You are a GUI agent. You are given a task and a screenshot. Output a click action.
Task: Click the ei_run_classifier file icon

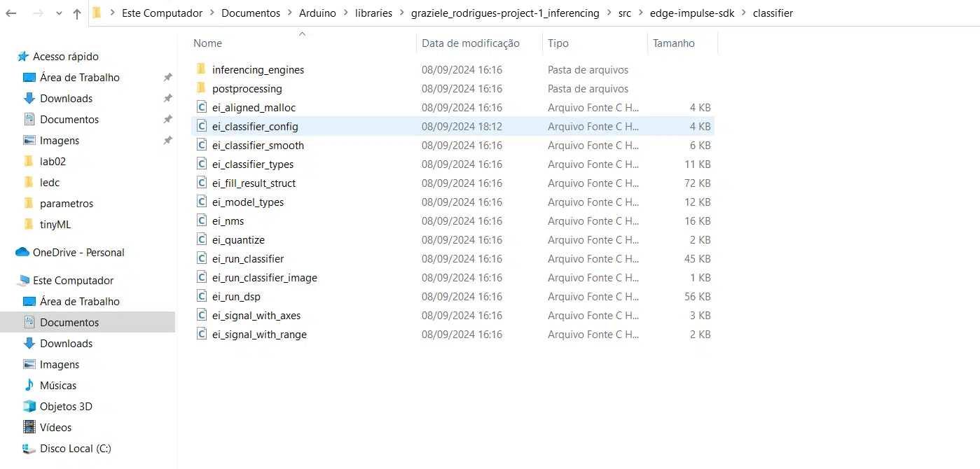[201, 258]
